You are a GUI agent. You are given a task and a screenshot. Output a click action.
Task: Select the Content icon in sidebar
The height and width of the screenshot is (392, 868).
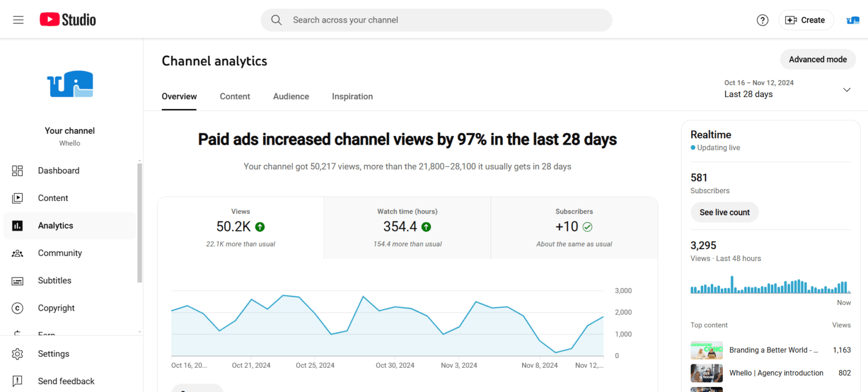[18, 198]
